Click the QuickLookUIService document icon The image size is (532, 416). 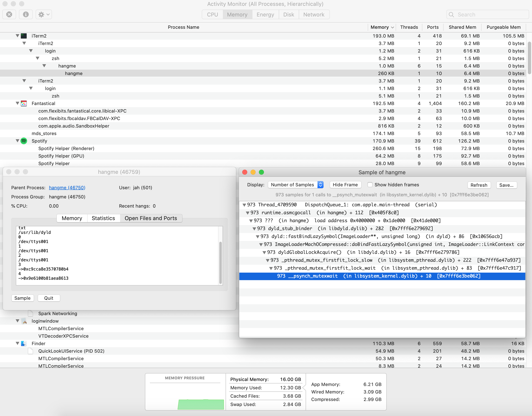[30, 351]
